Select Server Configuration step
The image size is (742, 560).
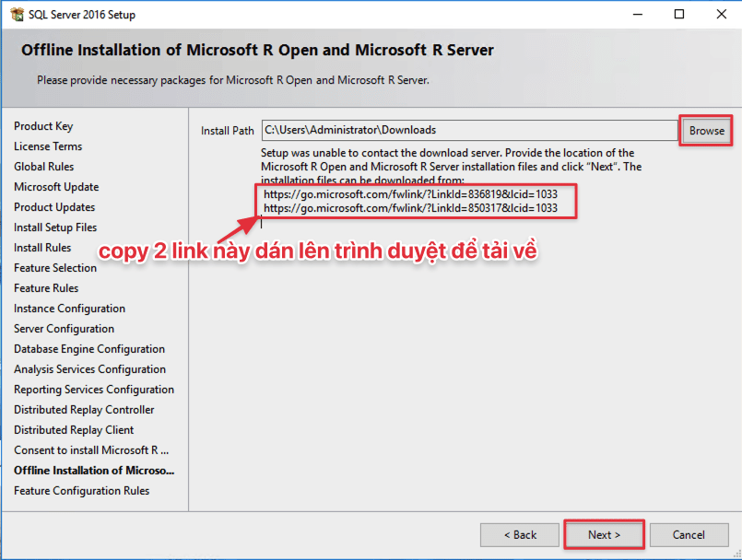(65, 329)
